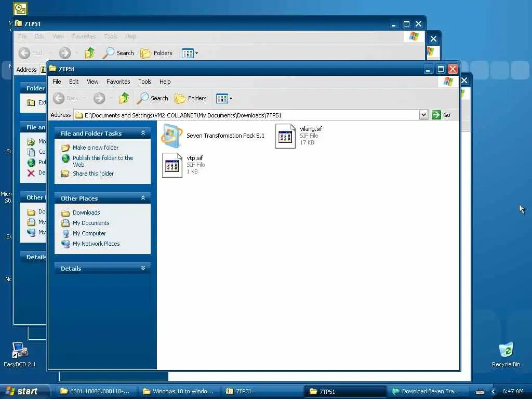This screenshot has width=532, height=399.
Task: Click the 6:47 AM clock
Action: [513, 391]
